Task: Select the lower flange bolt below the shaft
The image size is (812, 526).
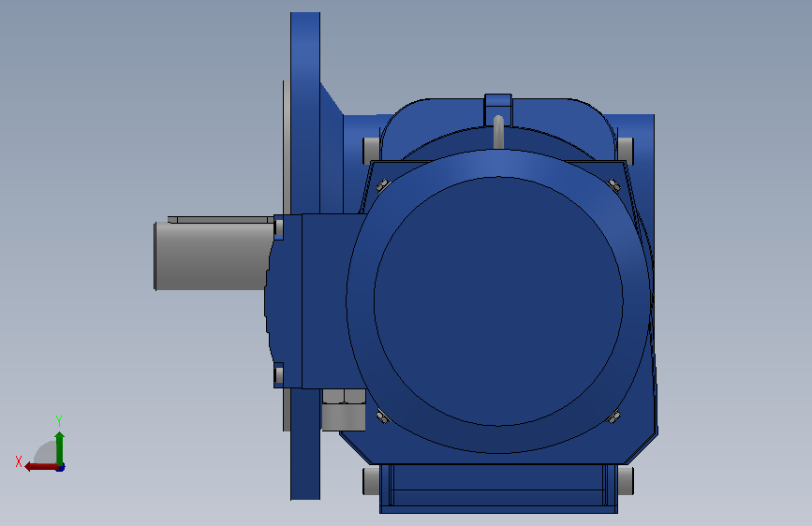Action: [x=278, y=374]
